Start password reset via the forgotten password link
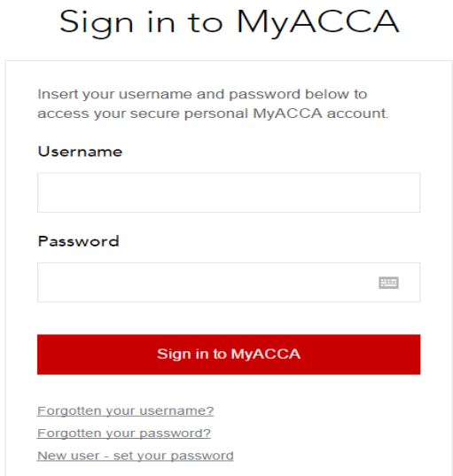 tap(124, 433)
